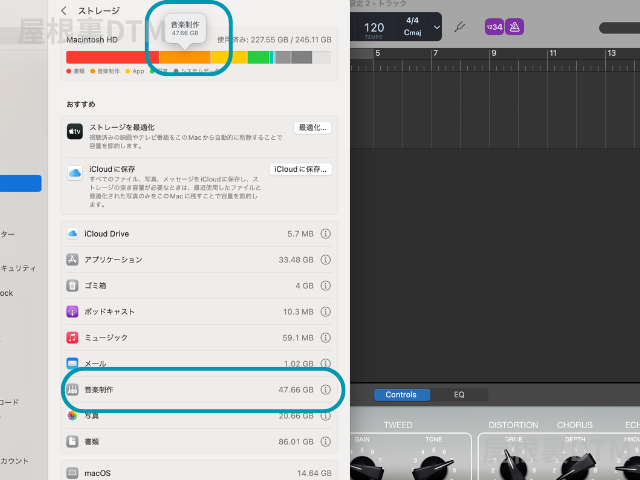This screenshot has height=480, width=640.
Task: Click the 書類 document icon
Action: (x=72, y=442)
